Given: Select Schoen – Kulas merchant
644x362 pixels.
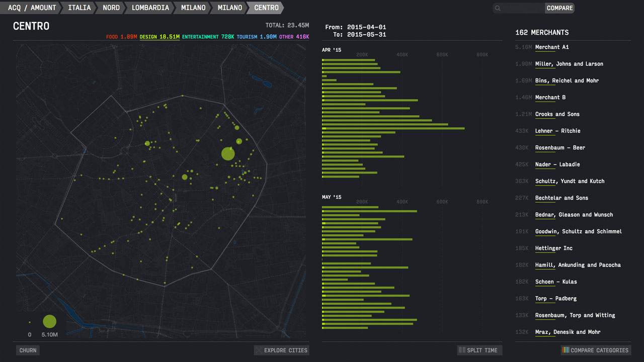Looking at the screenshot, I should 556,282.
